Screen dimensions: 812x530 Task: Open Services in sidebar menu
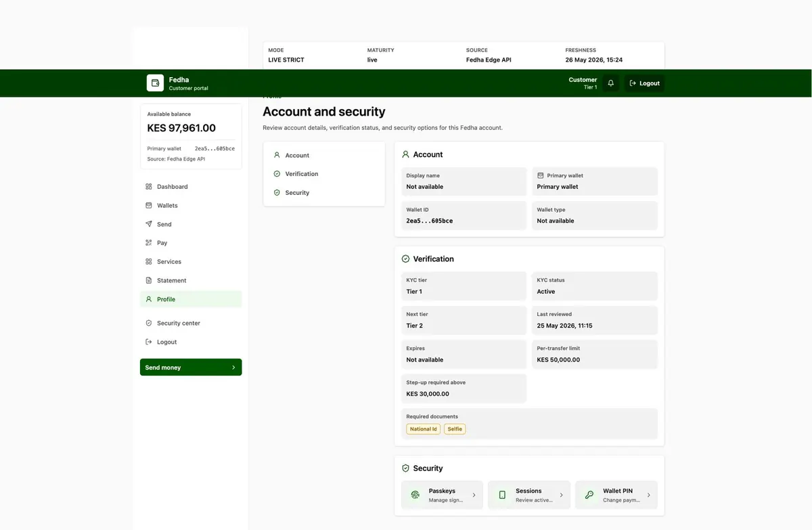coord(191,261)
